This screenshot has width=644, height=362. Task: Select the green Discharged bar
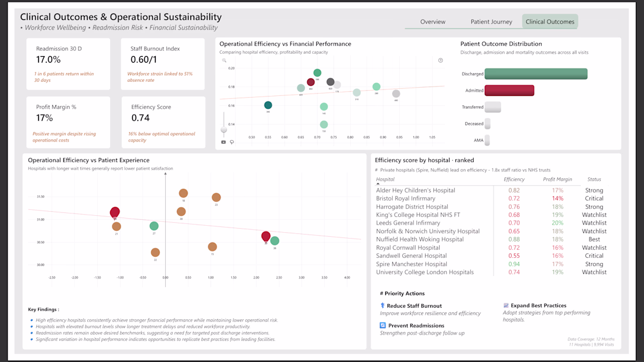click(x=536, y=74)
